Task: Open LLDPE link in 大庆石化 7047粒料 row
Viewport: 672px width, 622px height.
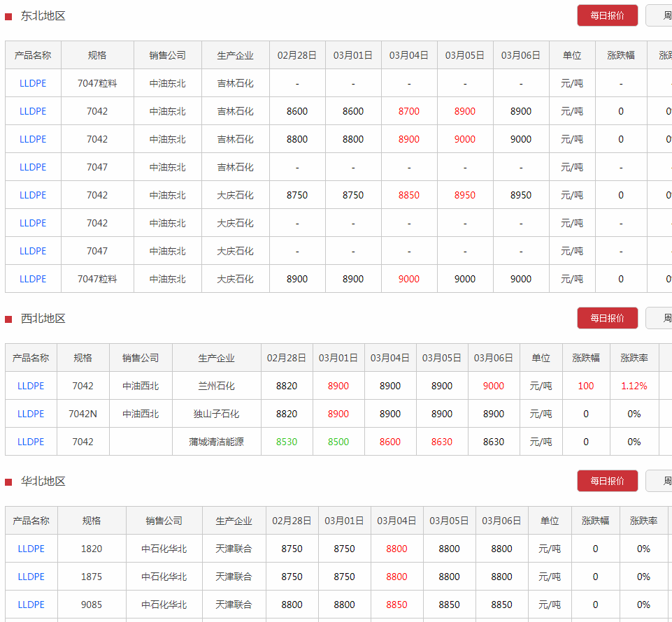Action: 33,279
